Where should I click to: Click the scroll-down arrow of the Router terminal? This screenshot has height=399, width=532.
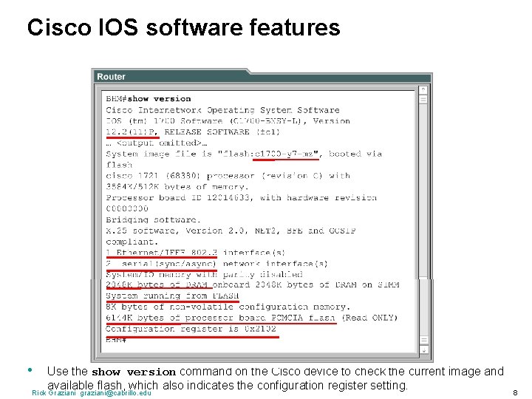pyautogui.click(x=423, y=349)
